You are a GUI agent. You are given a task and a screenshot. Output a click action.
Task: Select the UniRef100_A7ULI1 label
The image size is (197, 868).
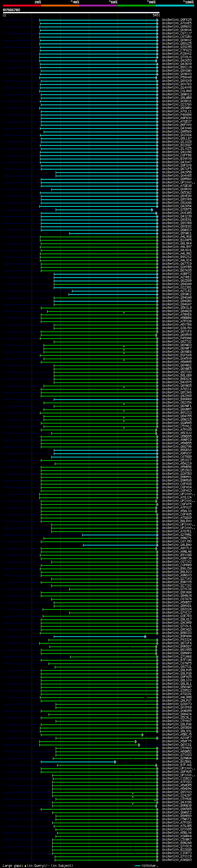pyautogui.click(x=177, y=111)
